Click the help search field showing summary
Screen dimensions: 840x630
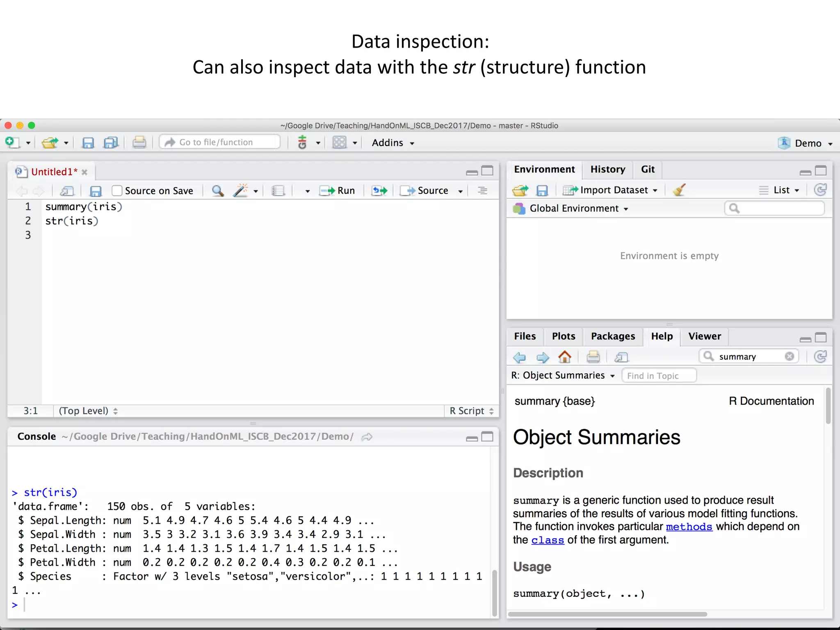pos(749,356)
